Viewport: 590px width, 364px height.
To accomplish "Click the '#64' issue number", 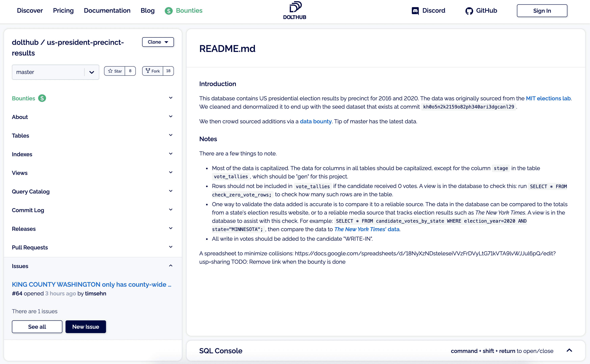I will point(17,293).
